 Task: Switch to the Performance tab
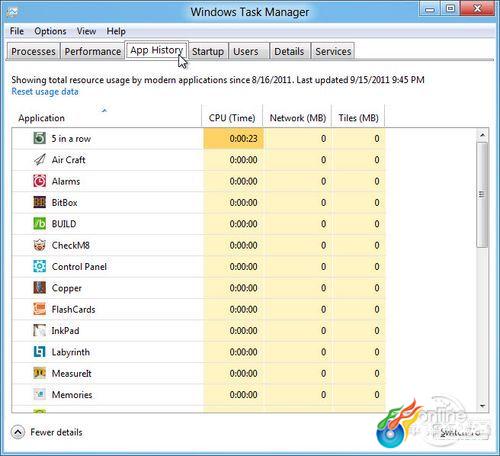point(93,51)
